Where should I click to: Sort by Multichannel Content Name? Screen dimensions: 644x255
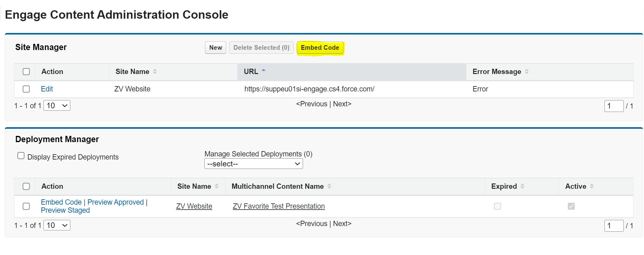coord(329,186)
